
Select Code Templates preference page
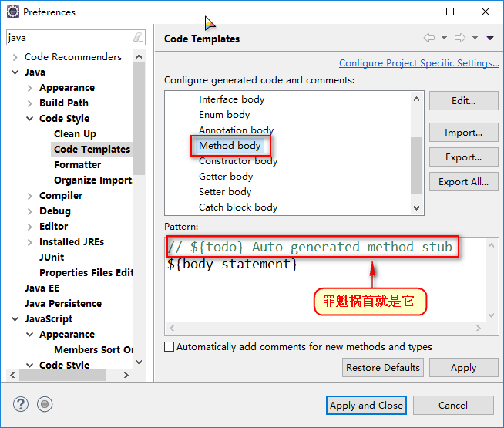tap(92, 149)
